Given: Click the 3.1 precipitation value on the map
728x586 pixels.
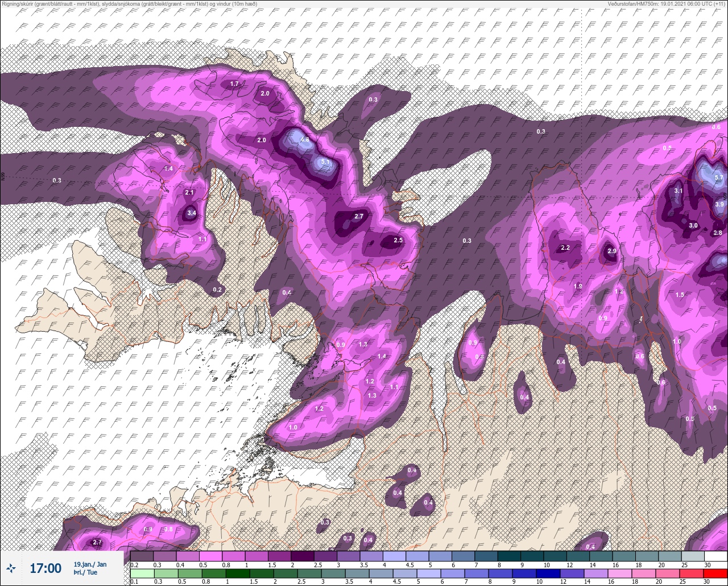Looking at the screenshot, I should [x=679, y=191].
